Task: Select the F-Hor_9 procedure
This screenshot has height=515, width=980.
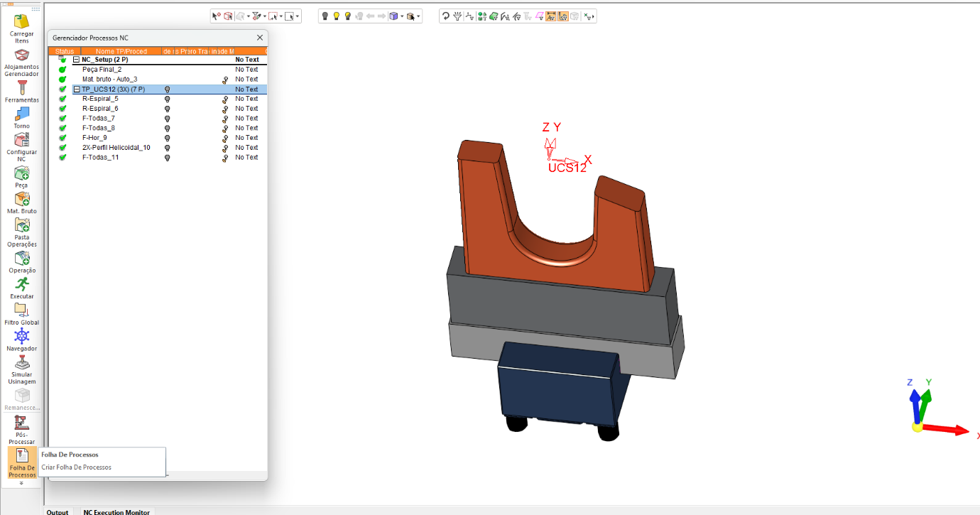Action: pyautogui.click(x=94, y=138)
